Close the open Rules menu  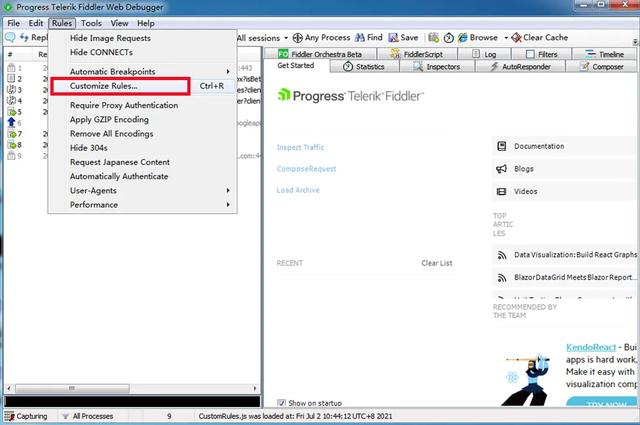click(x=62, y=23)
